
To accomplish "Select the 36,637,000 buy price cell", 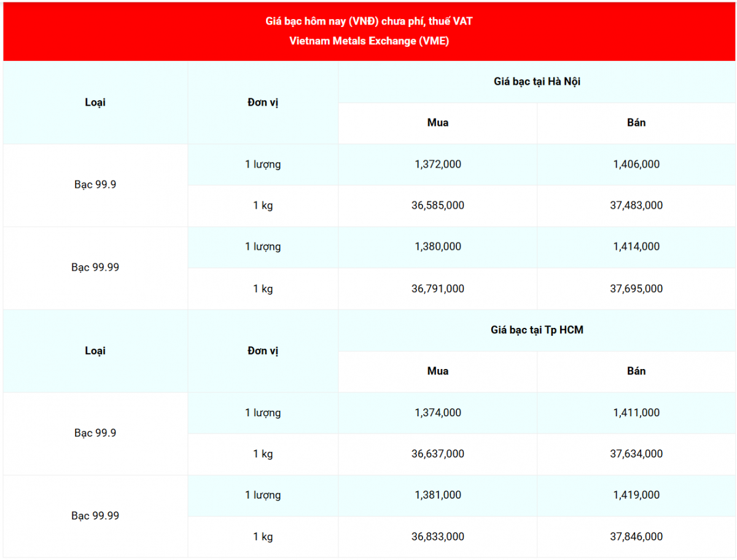I will pos(437,454).
